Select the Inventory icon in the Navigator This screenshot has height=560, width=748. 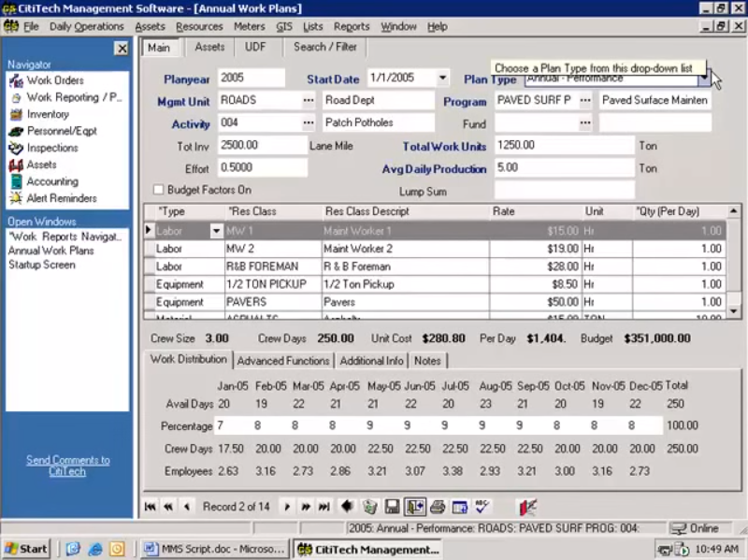(x=15, y=115)
